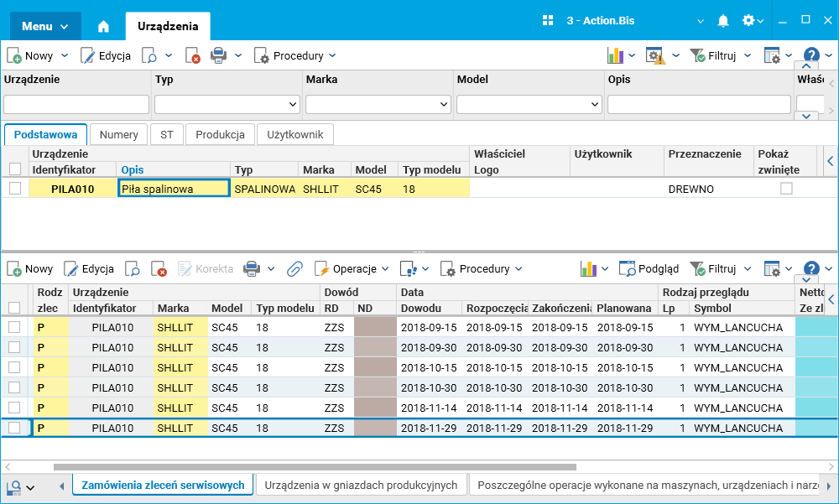Check the row dated 2018-09-15
Screen dimensions: 839x504
click(x=15, y=327)
